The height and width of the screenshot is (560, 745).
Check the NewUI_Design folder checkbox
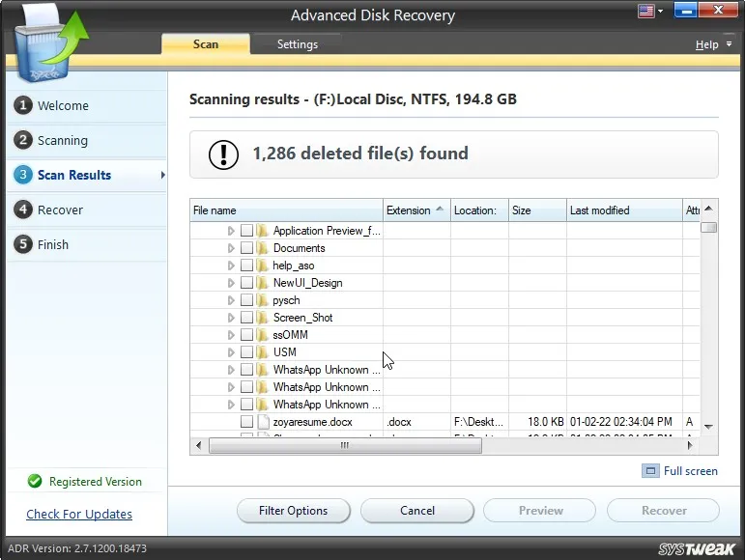(246, 283)
